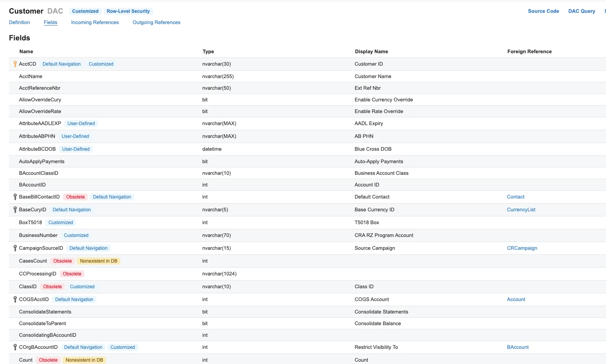Open the CRCampaign foreign reference link
This screenshot has width=606, height=364.
tap(522, 248)
